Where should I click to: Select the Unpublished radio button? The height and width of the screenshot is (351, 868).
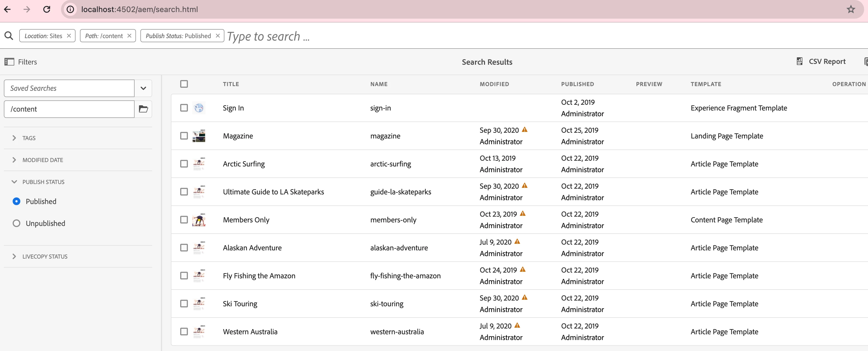[16, 223]
